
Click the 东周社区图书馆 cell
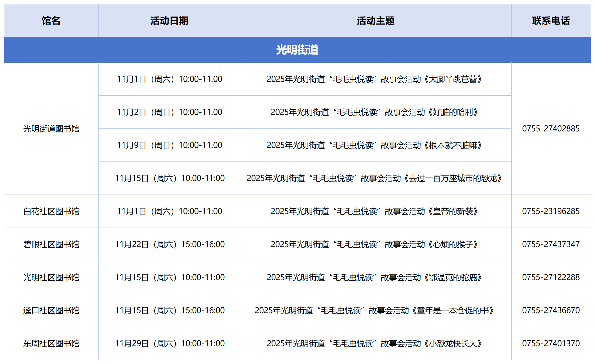(51, 343)
